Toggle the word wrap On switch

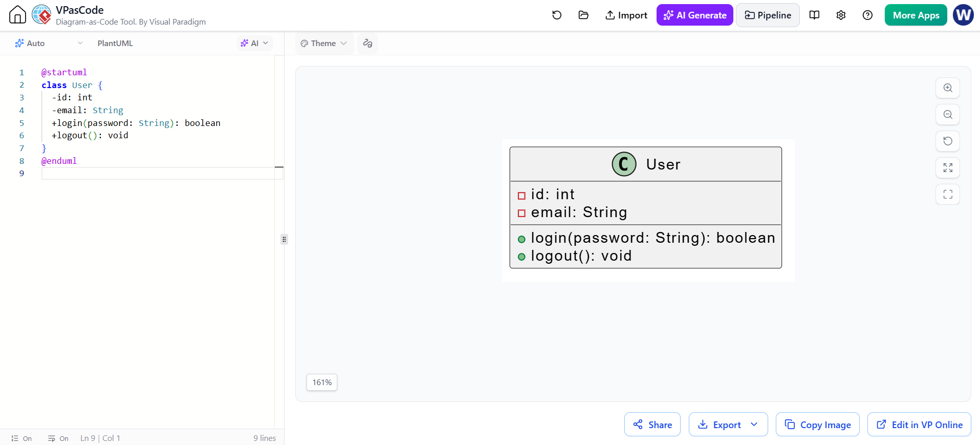(58, 438)
